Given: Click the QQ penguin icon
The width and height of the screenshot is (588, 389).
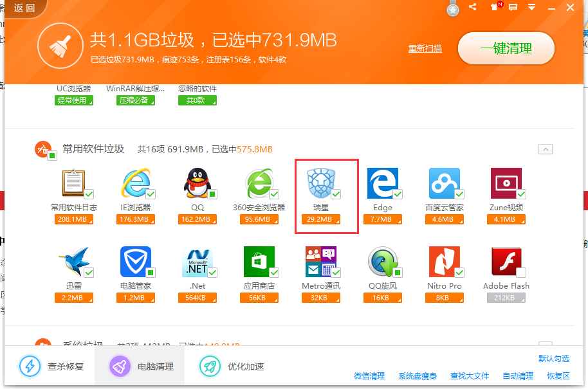Looking at the screenshot, I should (198, 183).
